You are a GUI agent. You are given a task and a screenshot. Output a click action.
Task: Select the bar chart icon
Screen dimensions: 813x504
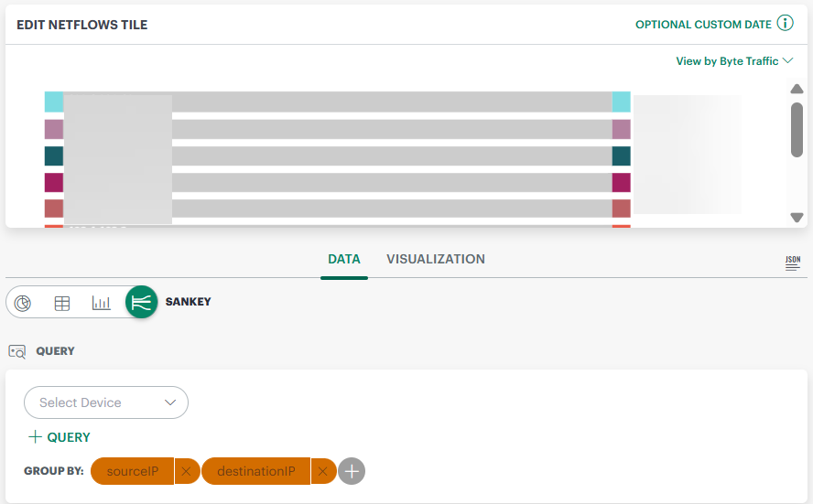pos(102,303)
